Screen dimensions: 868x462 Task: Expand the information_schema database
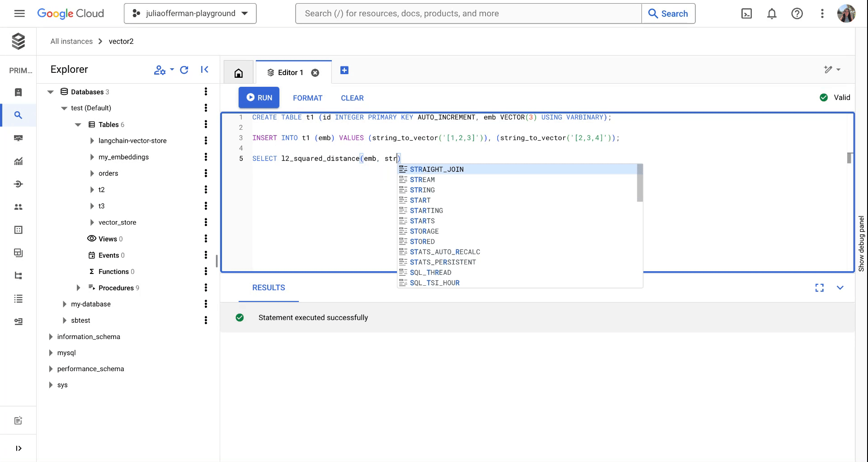point(51,336)
